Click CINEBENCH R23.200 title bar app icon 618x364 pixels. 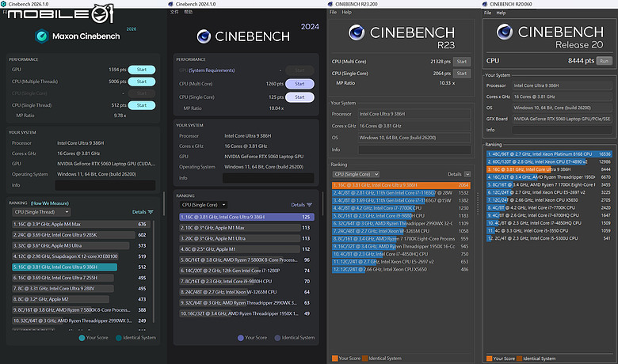[x=330, y=4]
